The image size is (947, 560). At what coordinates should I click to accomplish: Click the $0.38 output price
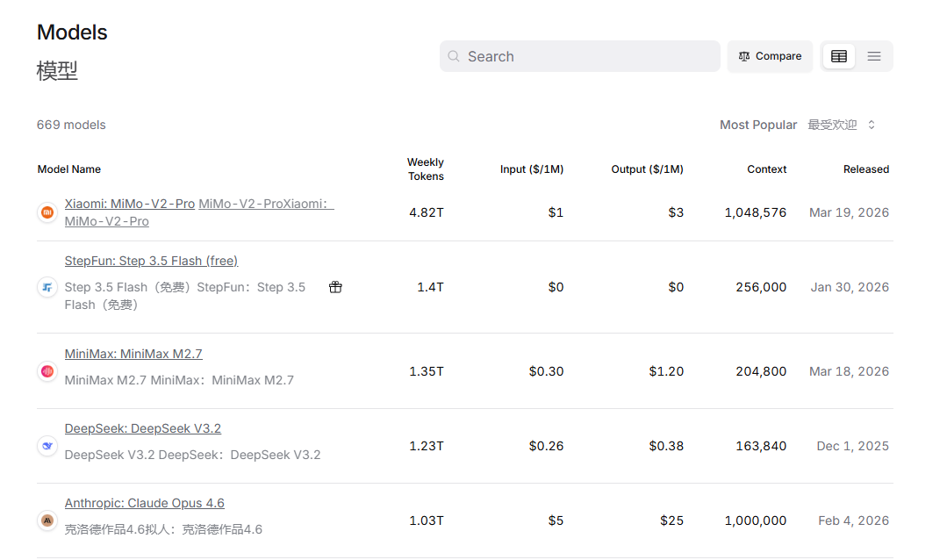coord(666,446)
